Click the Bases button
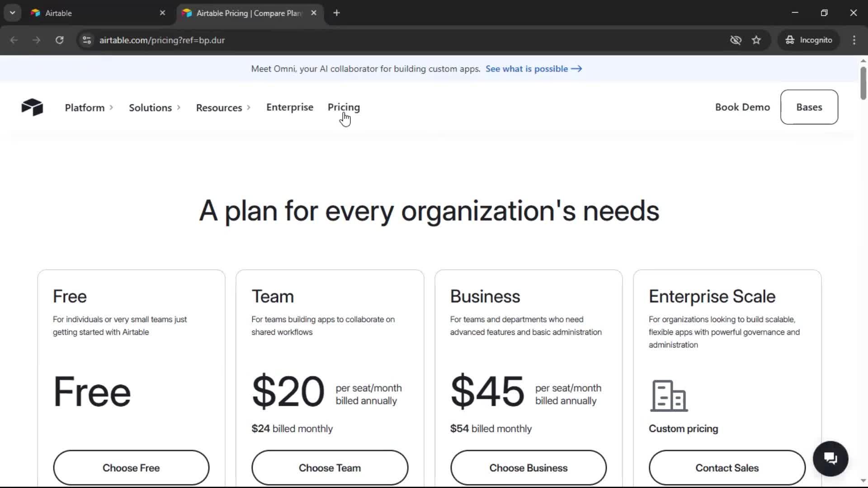Screen dimensions: 868x488 point(809,107)
